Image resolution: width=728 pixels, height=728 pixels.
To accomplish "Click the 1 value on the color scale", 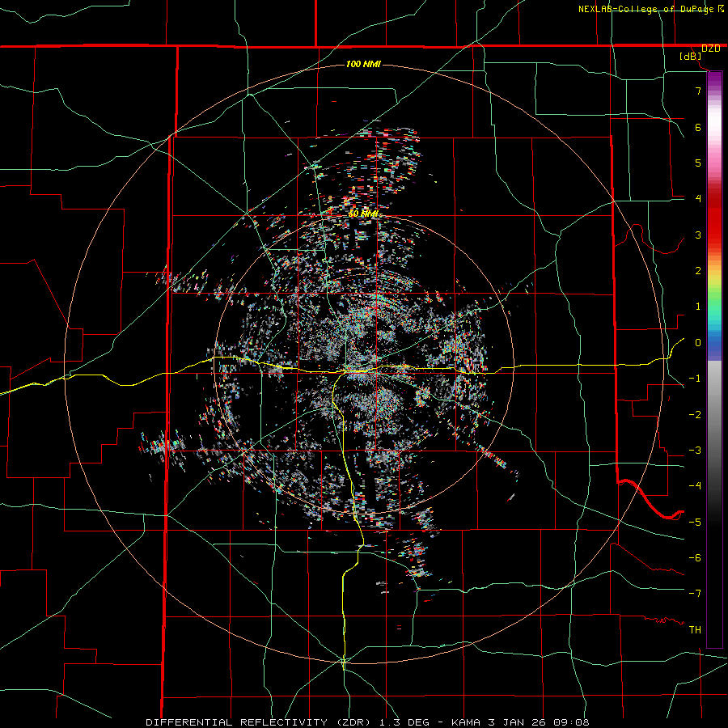I will coord(698,307).
